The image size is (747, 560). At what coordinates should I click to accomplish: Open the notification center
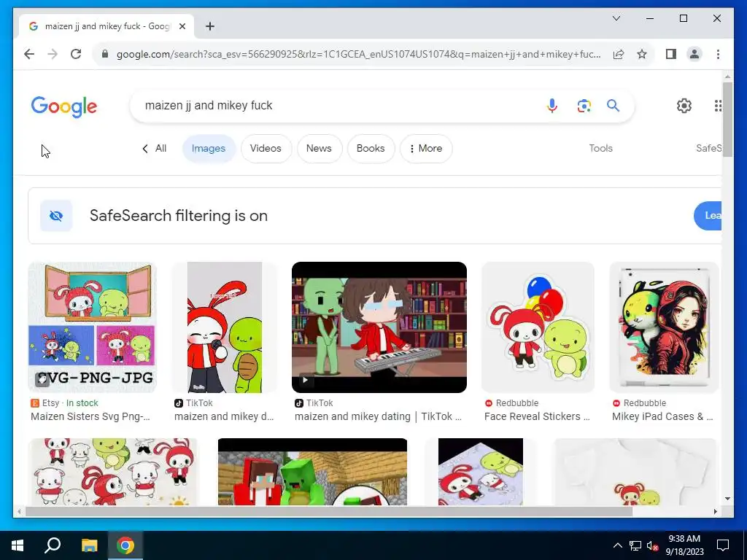(x=723, y=545)
